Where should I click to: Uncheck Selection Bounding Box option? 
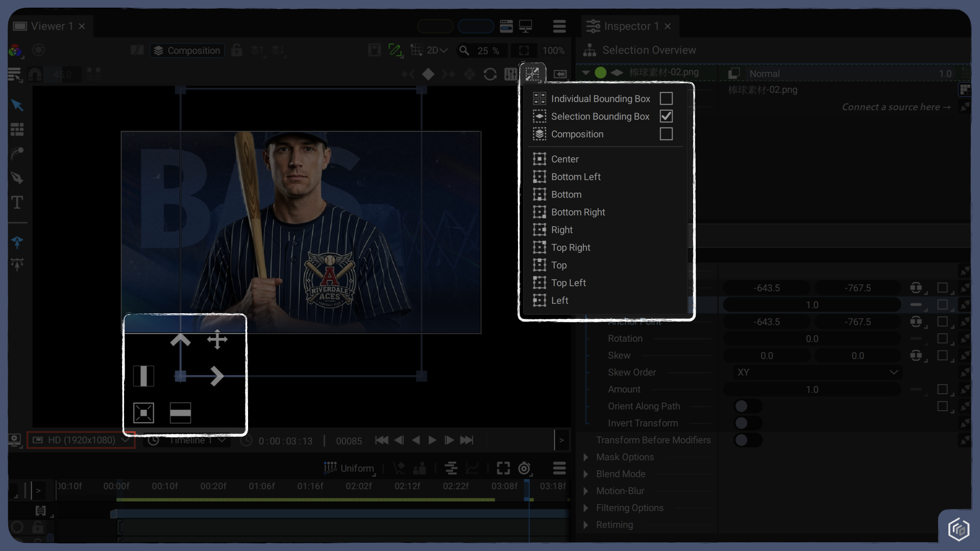pyautogui.click(x=666, y=116)
